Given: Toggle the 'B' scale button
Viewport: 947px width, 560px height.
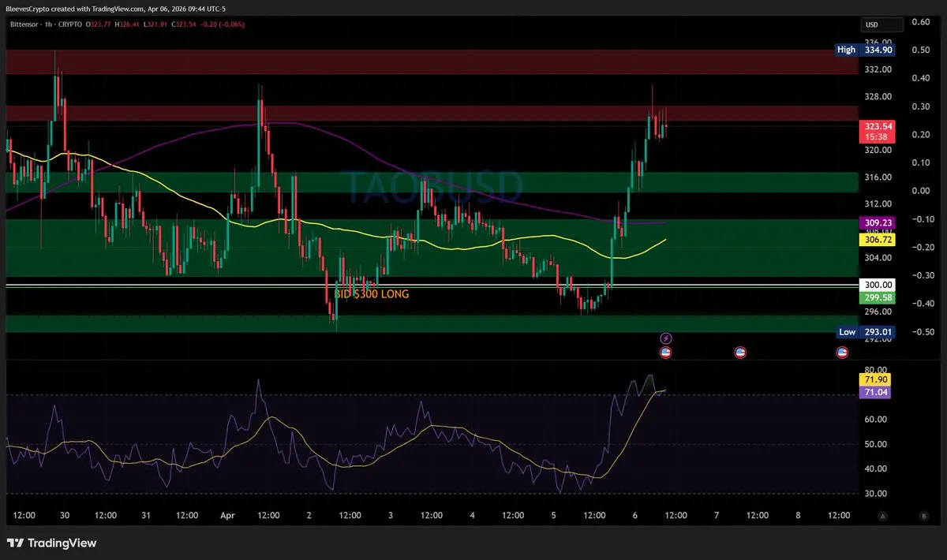Looking at the screenshot, I should [x=923, y=515].
